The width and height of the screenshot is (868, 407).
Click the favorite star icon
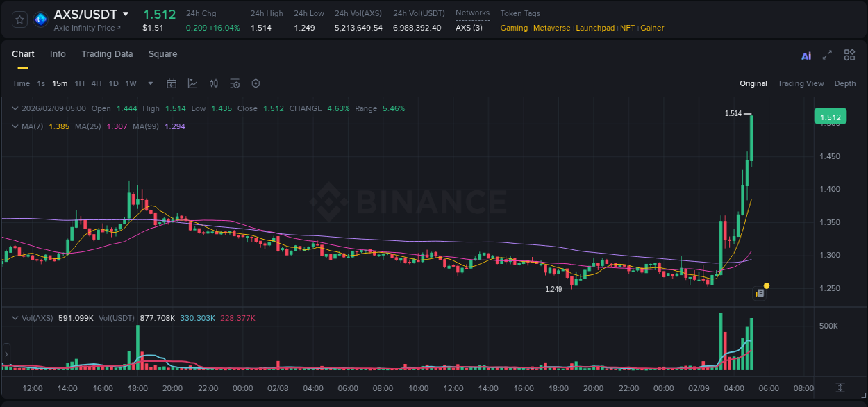[x=20, y=19]
